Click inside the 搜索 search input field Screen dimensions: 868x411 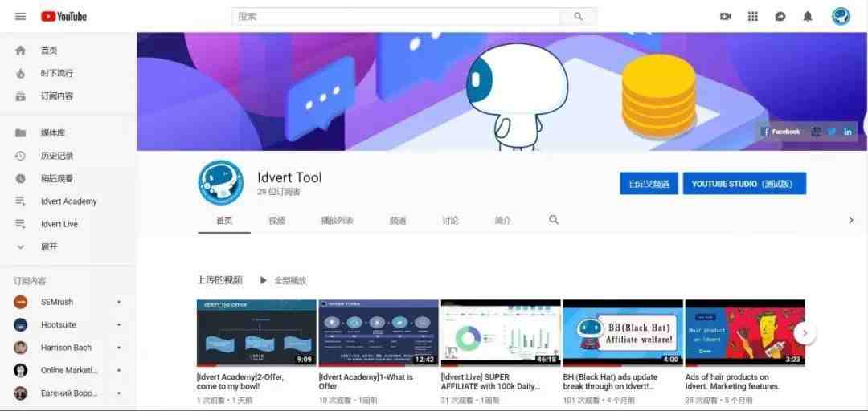coord(395,17)
